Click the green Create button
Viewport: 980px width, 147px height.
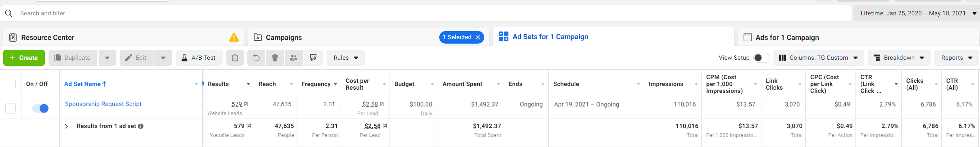tap(23, 58)
